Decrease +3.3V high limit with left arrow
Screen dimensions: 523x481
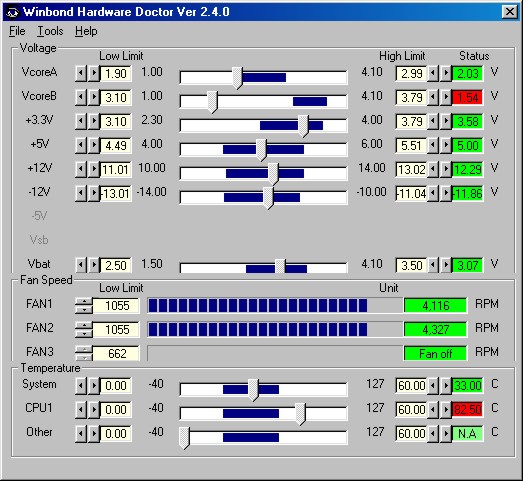coord(433,121)
